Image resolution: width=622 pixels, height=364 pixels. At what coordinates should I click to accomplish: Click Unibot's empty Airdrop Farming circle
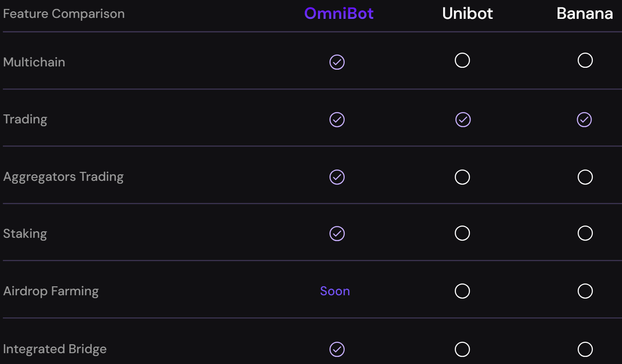462,291
